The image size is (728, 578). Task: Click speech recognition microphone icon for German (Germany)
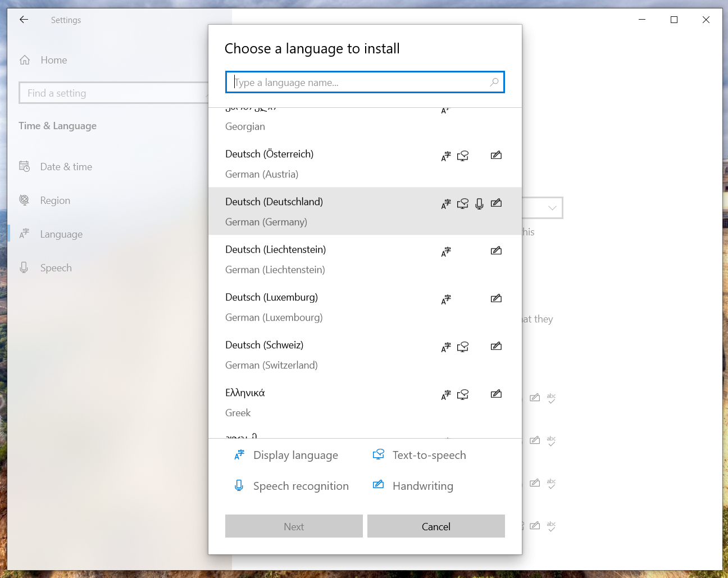tap(479, 204)
